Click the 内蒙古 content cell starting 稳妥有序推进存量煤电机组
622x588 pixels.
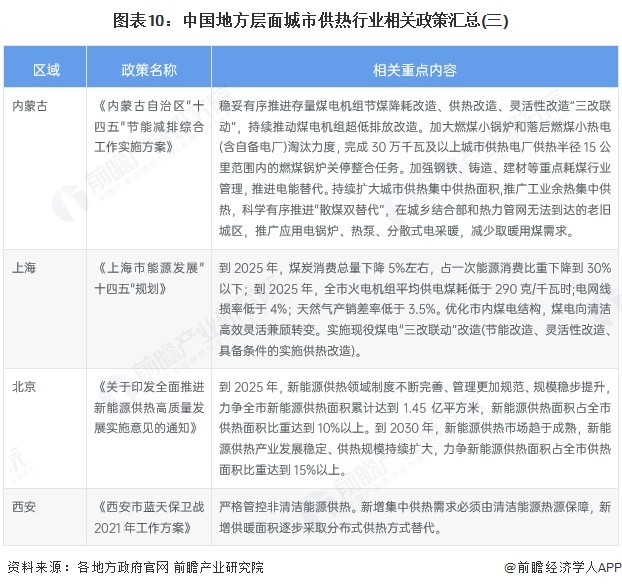(x=415, y=168)
